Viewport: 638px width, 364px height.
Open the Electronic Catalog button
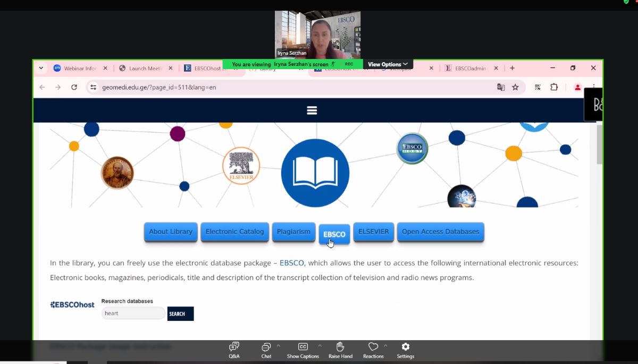coord(234,232)
